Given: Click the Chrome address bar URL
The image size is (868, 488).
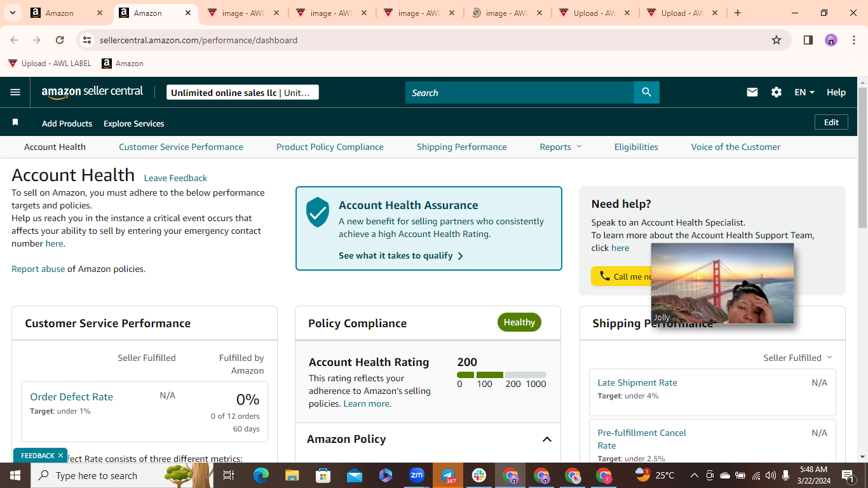Looking at the screenshot, I should coord(198,40).
